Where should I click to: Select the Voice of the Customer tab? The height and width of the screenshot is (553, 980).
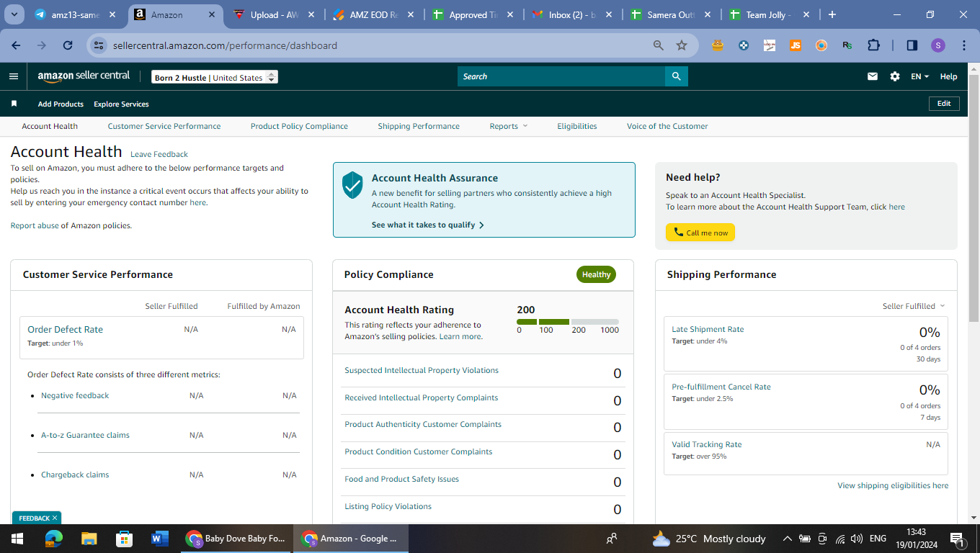click(x=667, y=126)
